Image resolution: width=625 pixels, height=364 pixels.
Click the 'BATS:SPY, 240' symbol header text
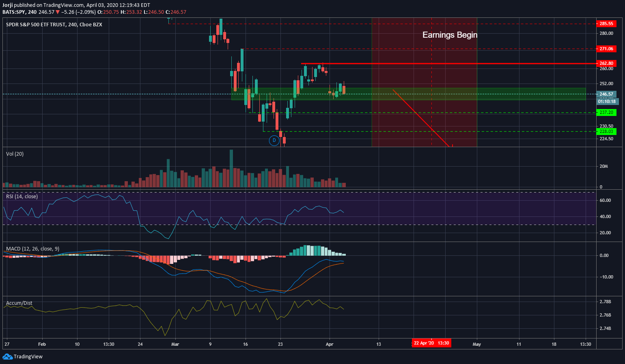point(19,12)
